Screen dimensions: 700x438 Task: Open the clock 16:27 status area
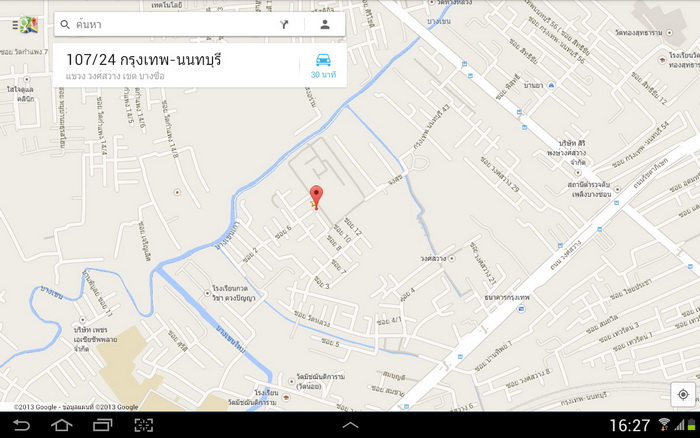(x=629, y=425)
